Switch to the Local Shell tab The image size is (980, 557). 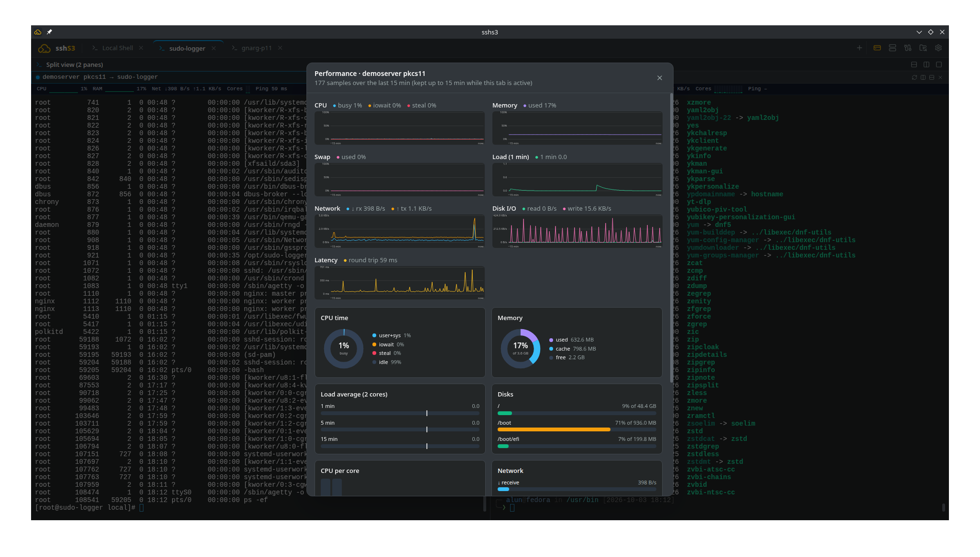[117, 48]
